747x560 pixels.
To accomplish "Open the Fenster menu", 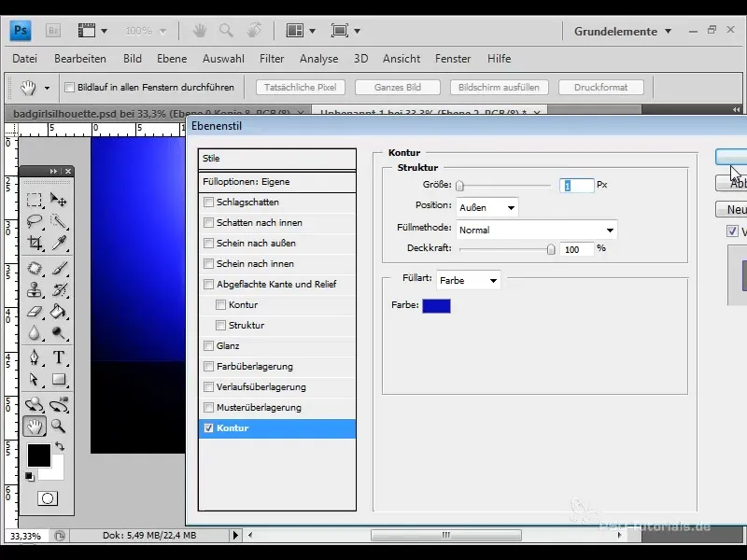I will pyautogui.click(x=453, y=59).
